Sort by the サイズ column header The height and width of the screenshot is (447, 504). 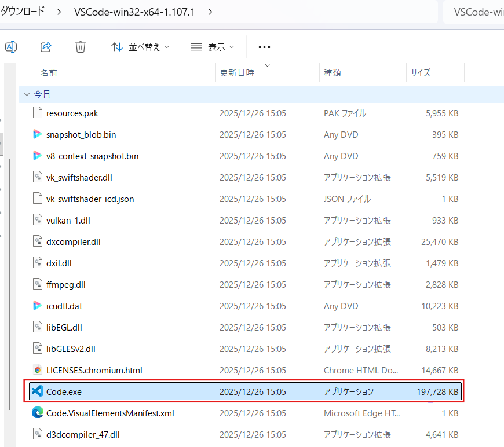[421, 73]
